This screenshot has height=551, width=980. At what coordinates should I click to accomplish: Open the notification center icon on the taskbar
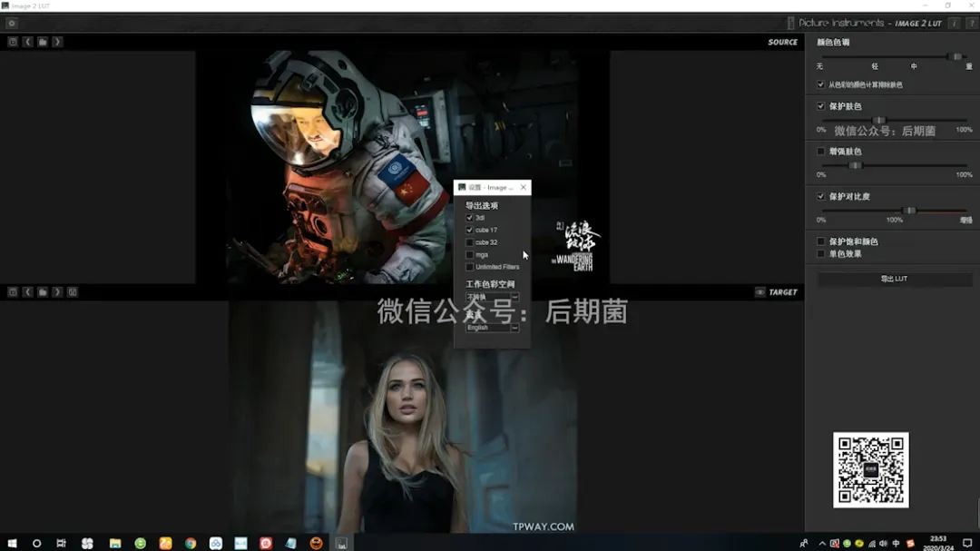tap(967, 543)
